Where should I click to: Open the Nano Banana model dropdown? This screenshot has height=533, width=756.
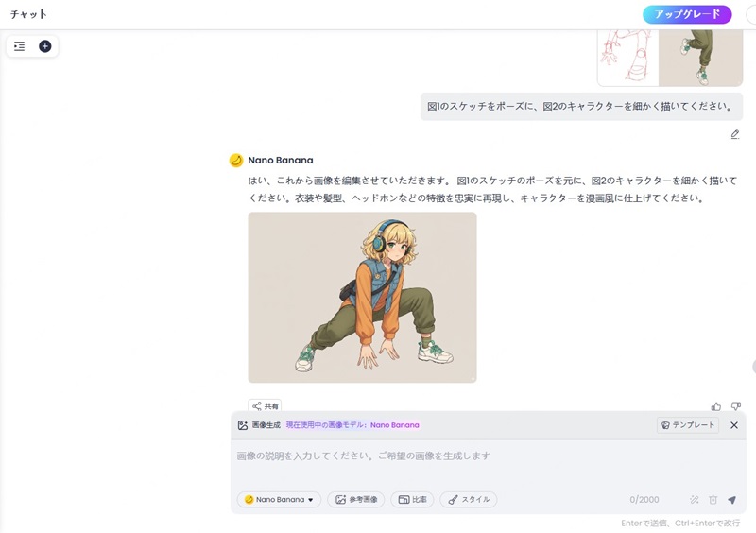pyautogui.click(x=279, y=500)
